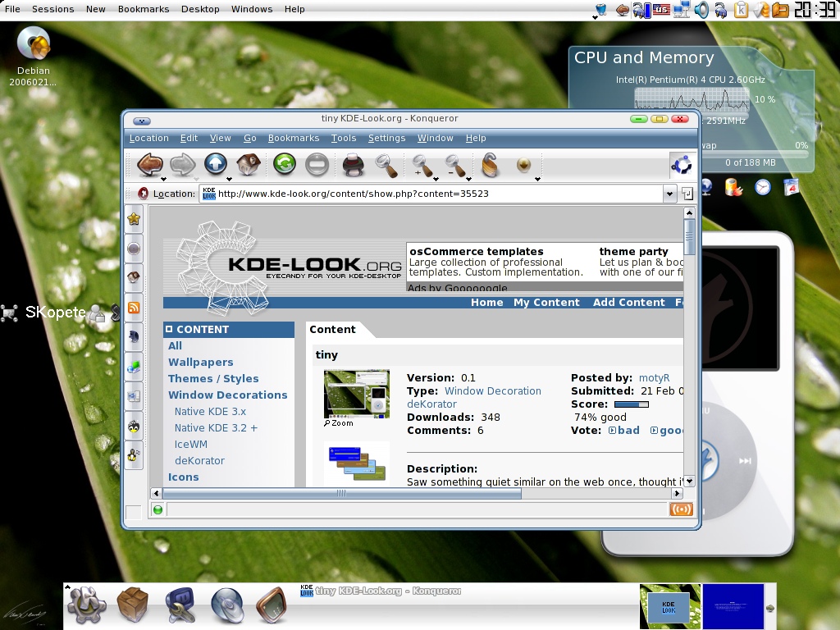Click the KDE gear throbber icon

tap(682, 164)
